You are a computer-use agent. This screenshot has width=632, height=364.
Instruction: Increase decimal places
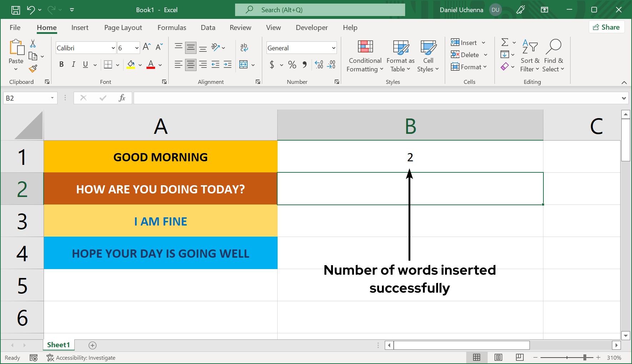[318, 65]
